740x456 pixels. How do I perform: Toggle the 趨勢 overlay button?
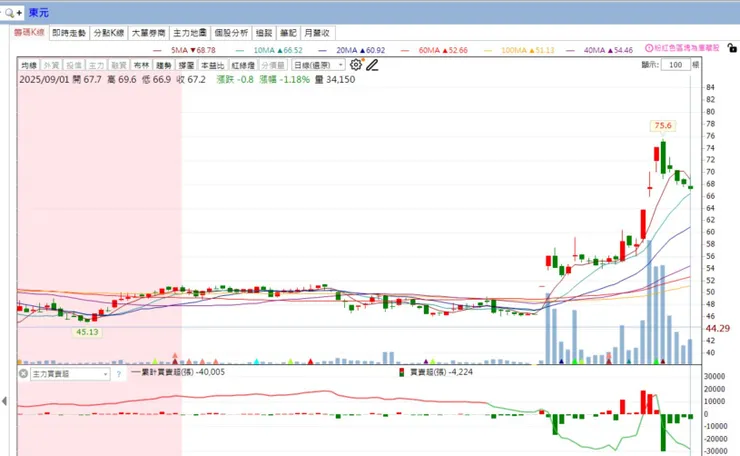164,65
